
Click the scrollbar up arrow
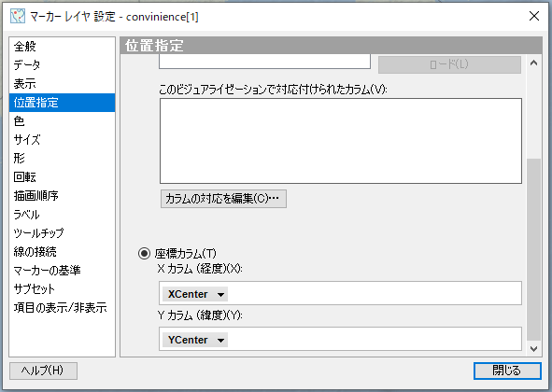[x=533, y=63]
